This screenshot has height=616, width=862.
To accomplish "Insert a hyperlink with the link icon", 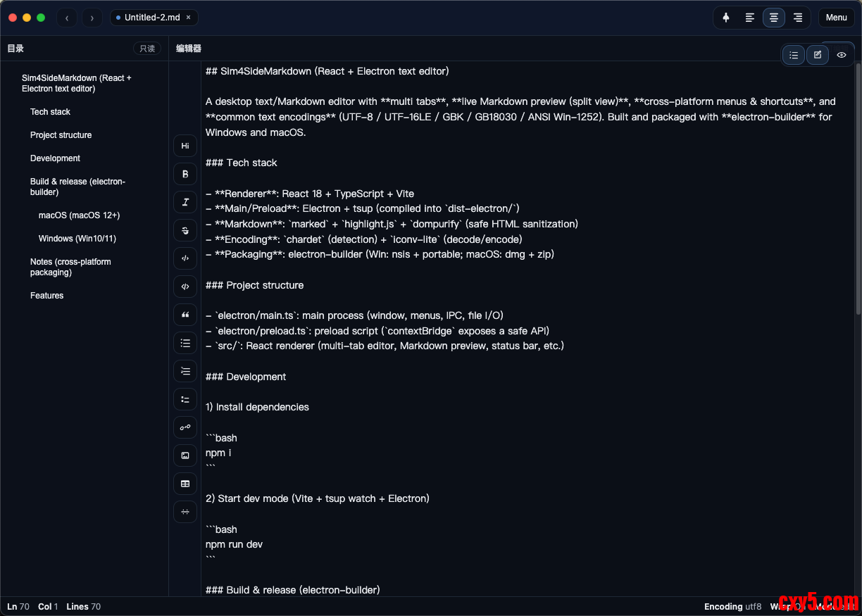I will point(185,427).
